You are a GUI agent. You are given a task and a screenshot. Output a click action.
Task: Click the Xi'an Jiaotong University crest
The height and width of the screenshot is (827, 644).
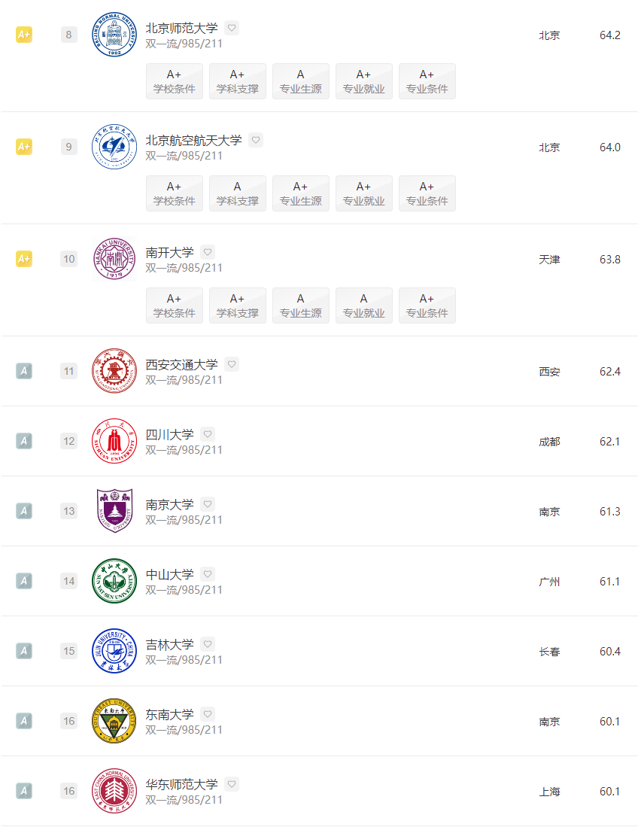click(114, 371)
